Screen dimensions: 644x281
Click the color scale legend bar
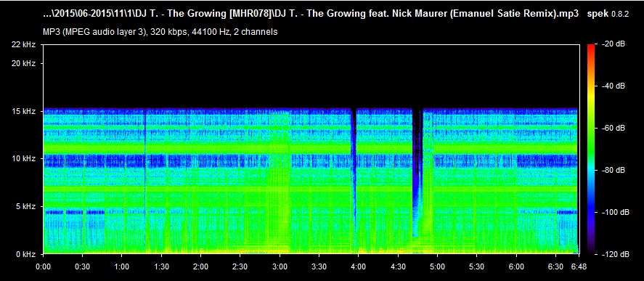coord(591,149)
